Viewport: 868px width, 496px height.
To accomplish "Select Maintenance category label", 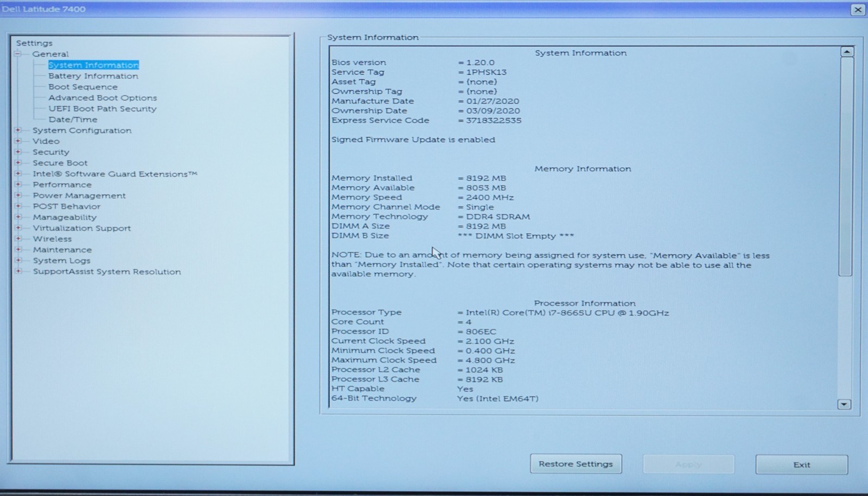I will click(62, 250).
